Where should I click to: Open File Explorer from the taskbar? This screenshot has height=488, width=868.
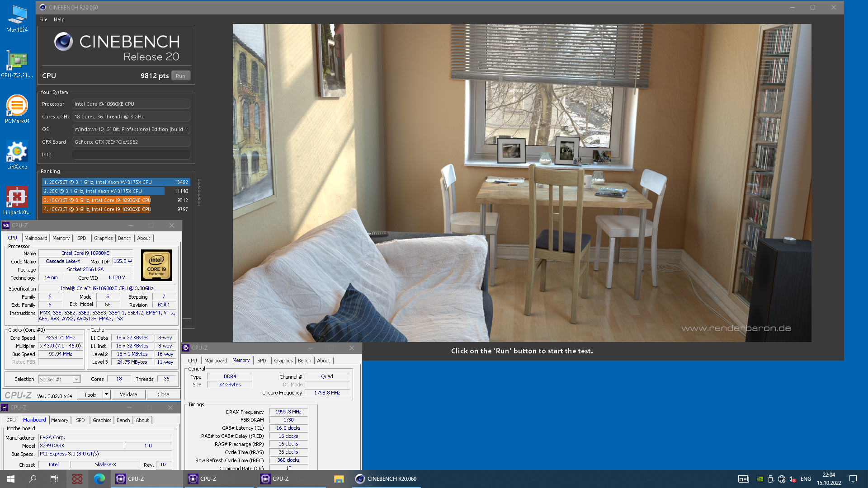[x=339, y=479]
